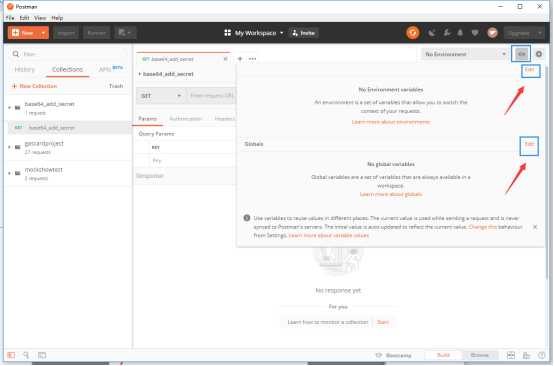Open the manage environments gear icon
The height and width of the screenshot is (366, 554).
(x=539, y=54)
